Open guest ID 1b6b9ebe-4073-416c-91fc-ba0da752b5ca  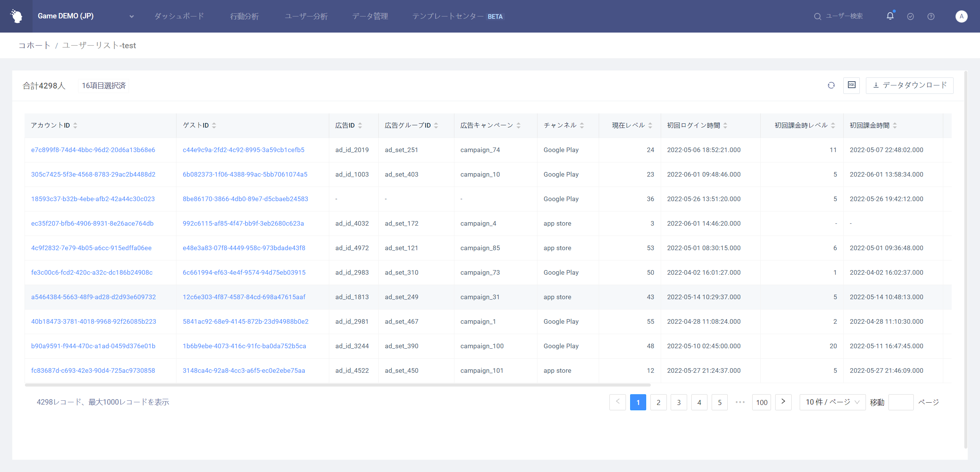[244, 346]
